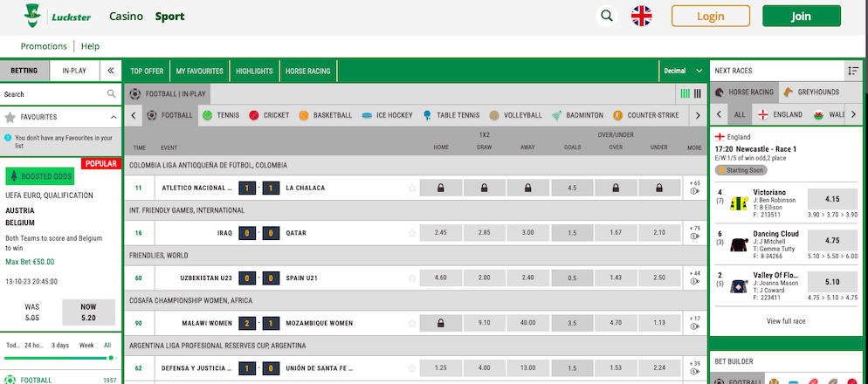The image size is (868, 384).
Task: Open the Decimal odds format dropdown
Action: (683, 71)
